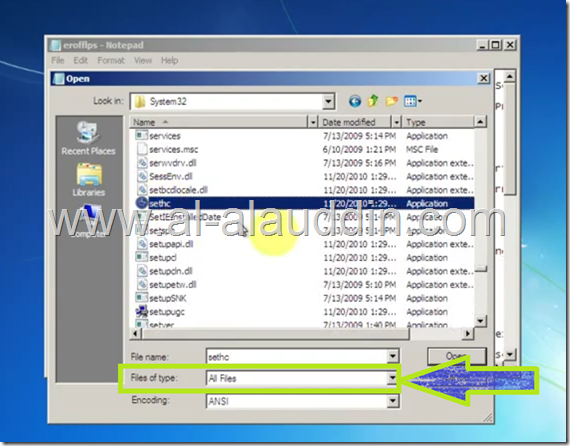The width and height of the screenshot is (570, 446).
Task: Open Date modified column filter dropdown
Action: [397, 122]
